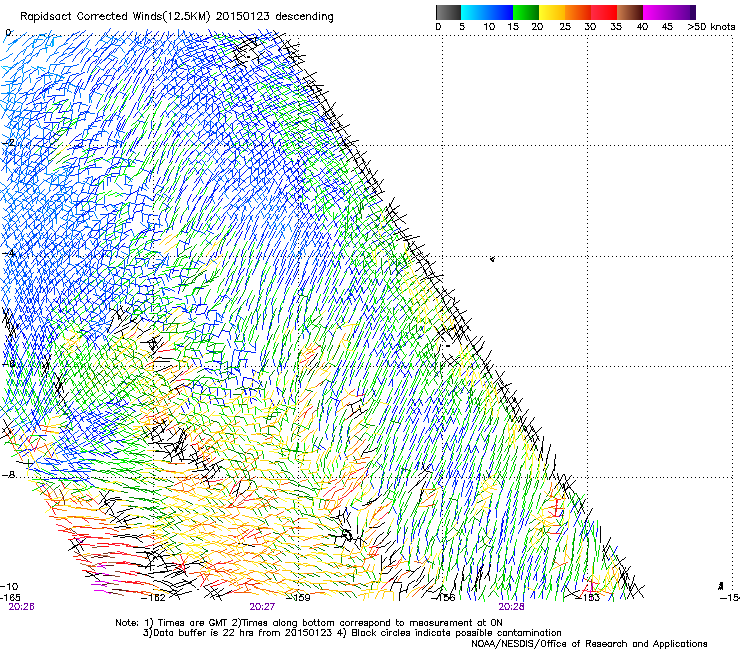Click the red 30-35 knots legend segment
Viewport: 740px width, 650px height.
click(x=604, y=12)
